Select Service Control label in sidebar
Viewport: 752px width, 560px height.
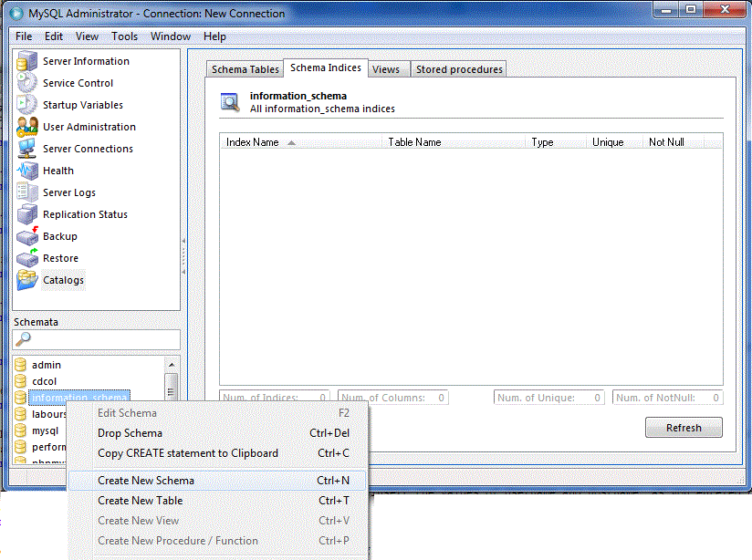[78, 83]
